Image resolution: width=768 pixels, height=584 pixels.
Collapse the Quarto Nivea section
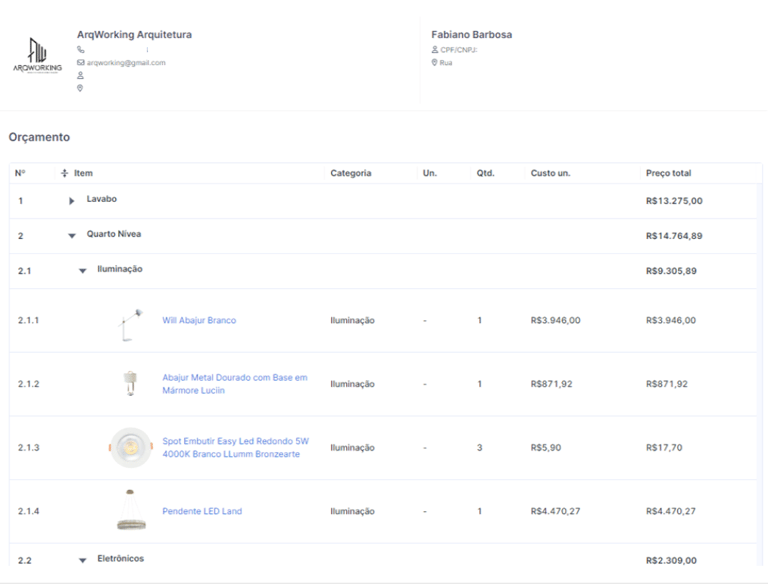pyautogui.click(x=72, y=236)
